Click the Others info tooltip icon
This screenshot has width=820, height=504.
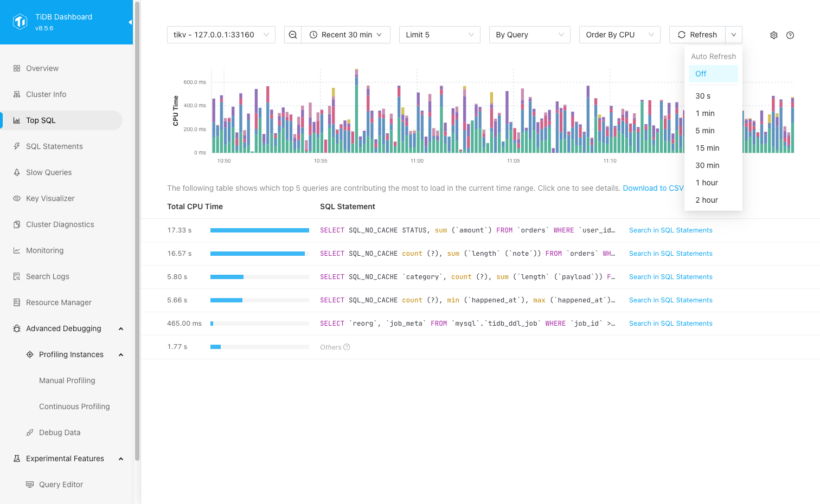[x=347, y=347]
